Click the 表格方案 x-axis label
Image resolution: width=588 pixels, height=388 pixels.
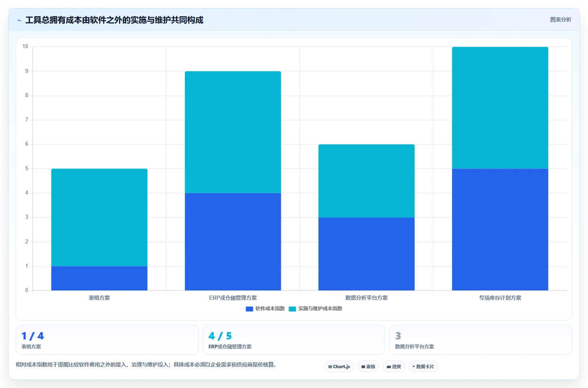[x=99, y=298]
